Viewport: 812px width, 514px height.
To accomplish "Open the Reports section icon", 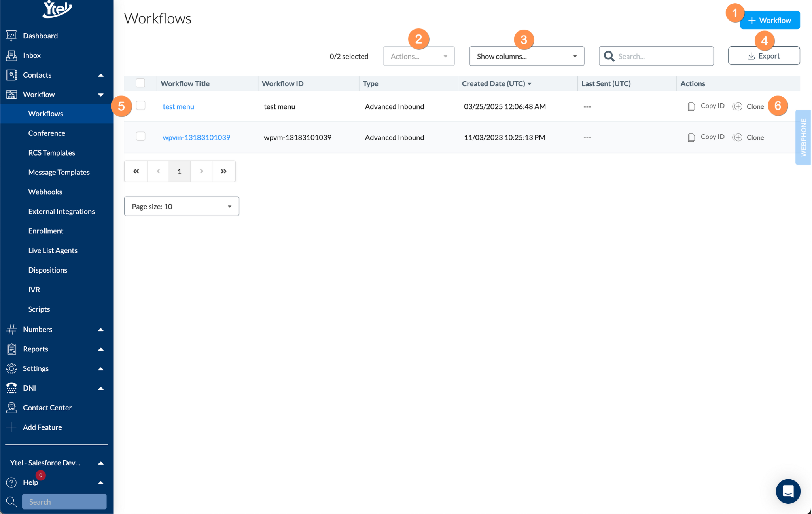I will 11,349.
